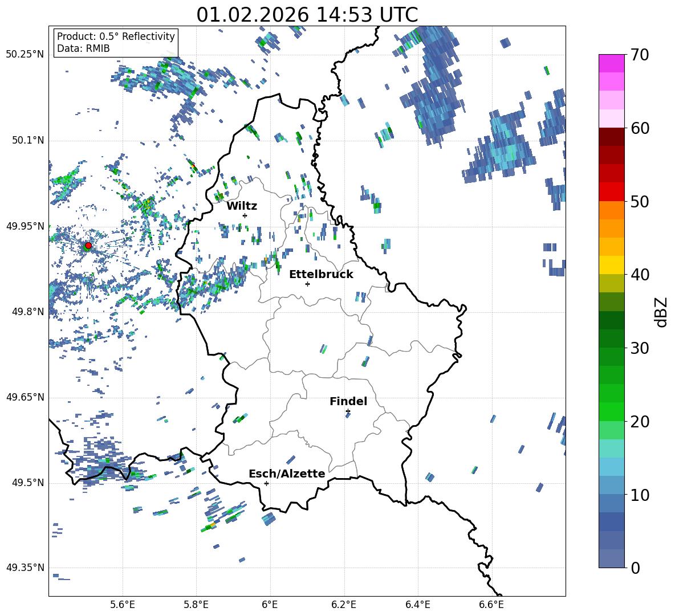Select the Findel station cross marker
675x616 pixels.
click(348, 411)
